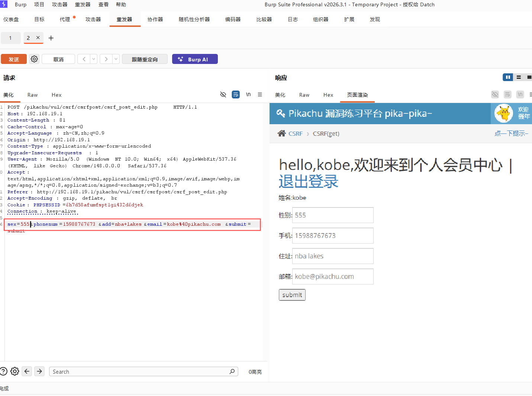532x396 pixels.
Task: Switch to the 仪表盘 tab
Action: click(x=11, y=19)
